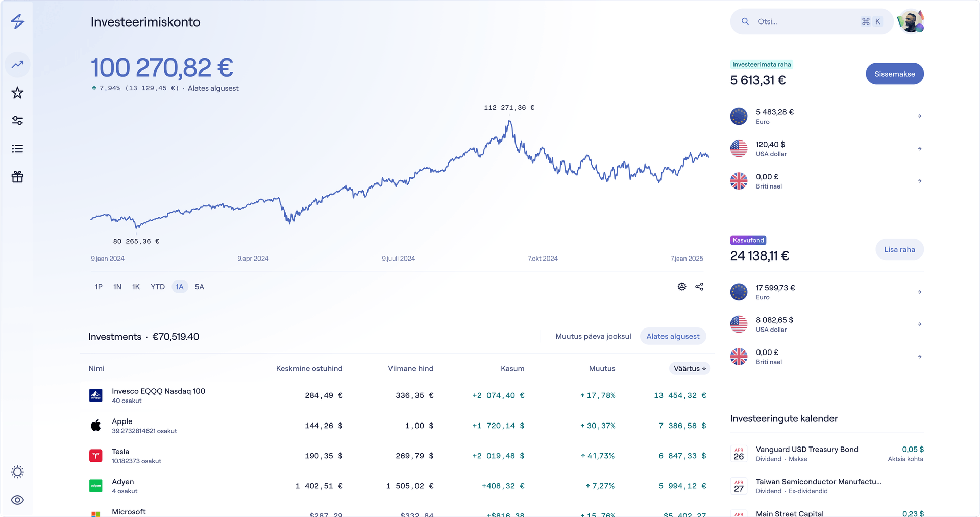The height and width of the screenshot is (517, 980).
Task: Click the gift rewards icon in sidebar
Action: 17,176
